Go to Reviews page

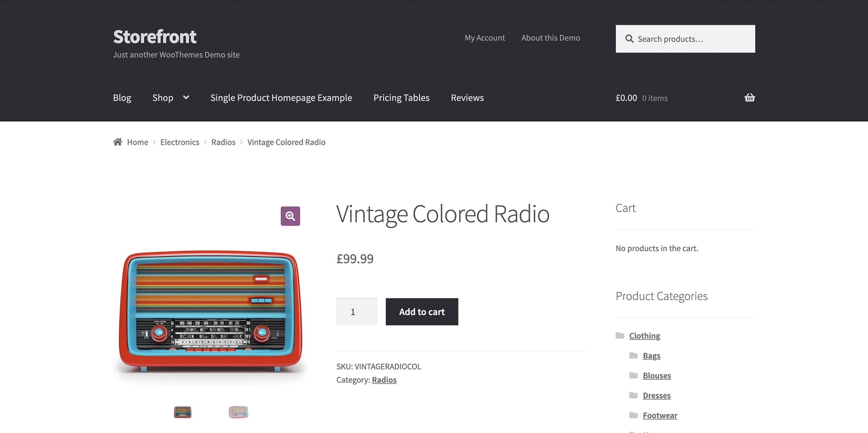pos(467,98)
